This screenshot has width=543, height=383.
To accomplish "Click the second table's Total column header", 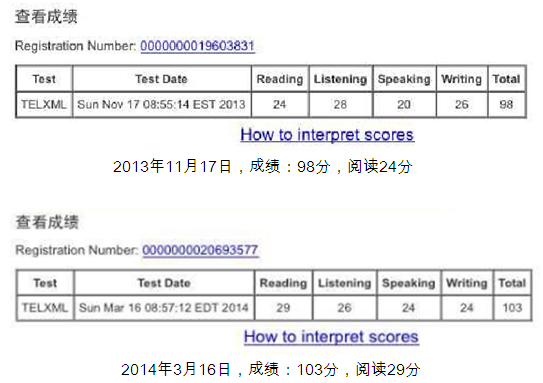I will click(512, 283).
